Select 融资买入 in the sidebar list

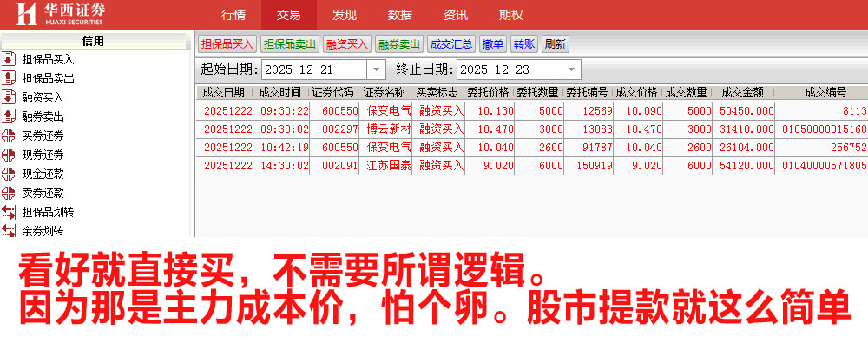click(43, 97)
